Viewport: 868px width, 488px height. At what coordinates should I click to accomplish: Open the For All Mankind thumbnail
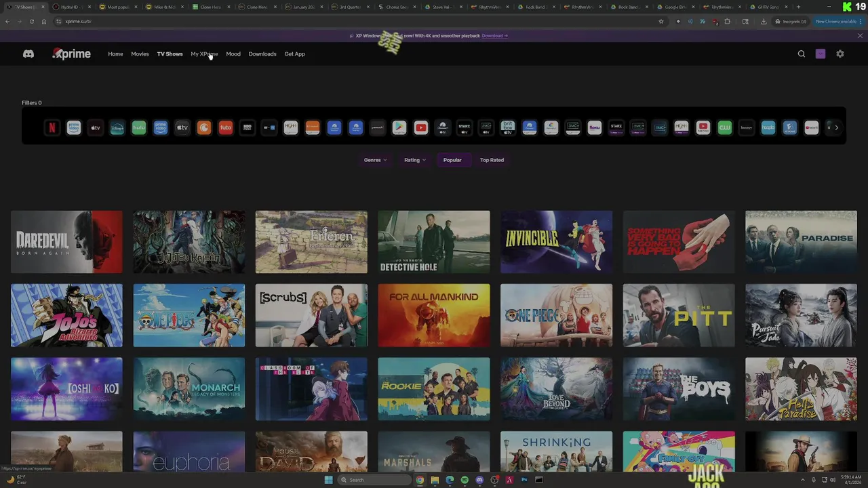434,315
